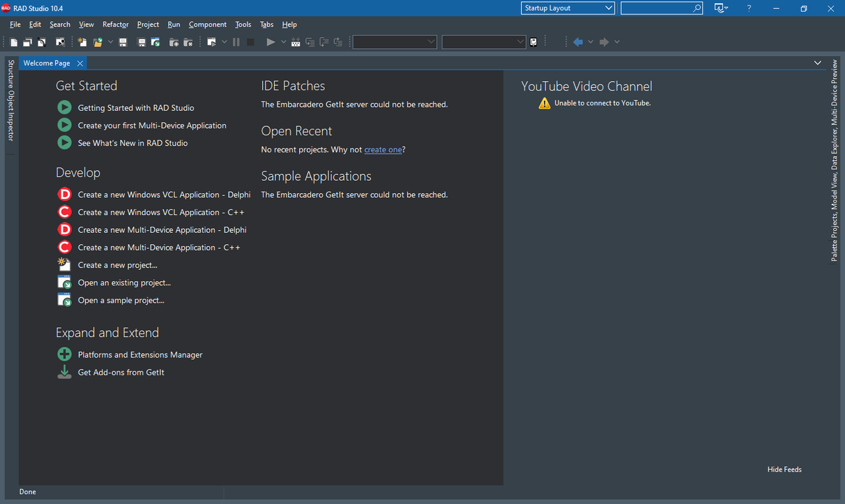Open the second empty toolbar combo box

[484, 42]
